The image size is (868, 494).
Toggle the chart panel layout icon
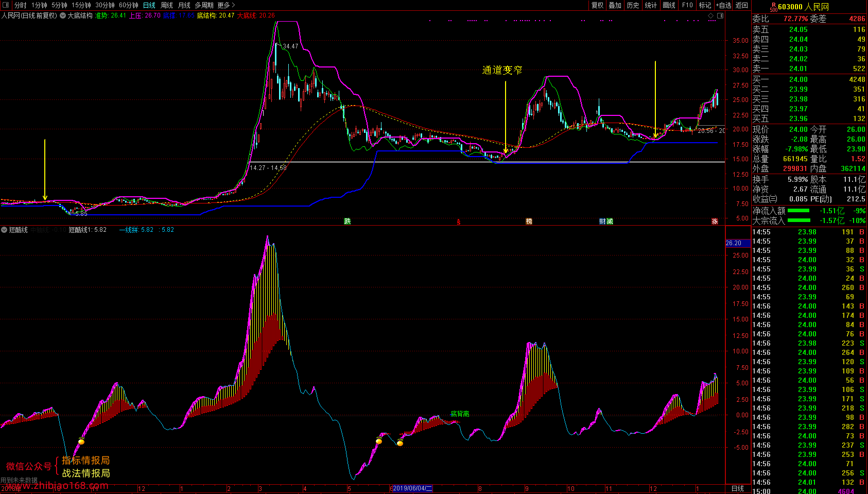[720, 15]
